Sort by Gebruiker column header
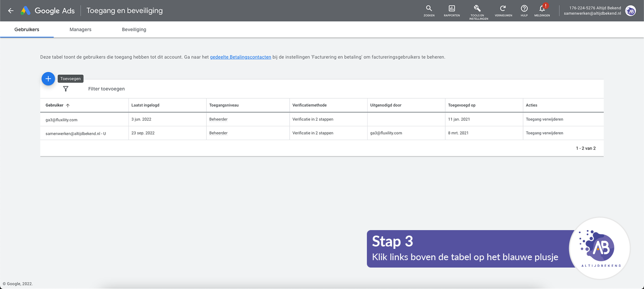The image size is (644, 289). tap(55, 105)
